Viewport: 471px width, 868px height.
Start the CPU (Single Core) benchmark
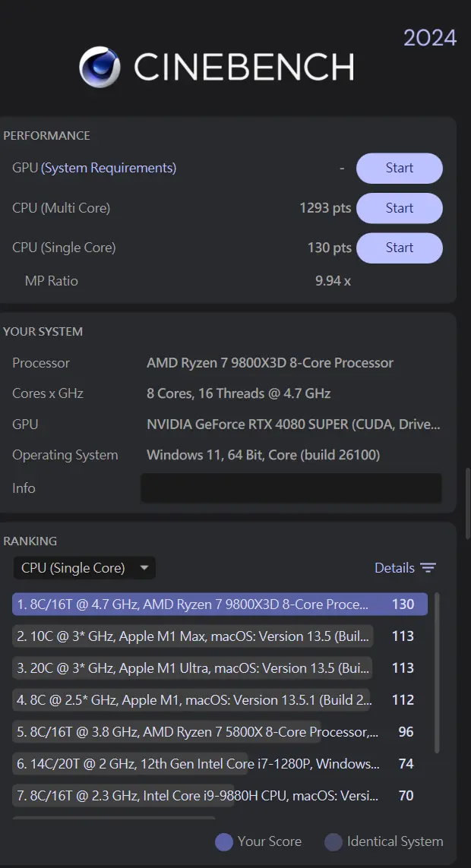click(400, 248)
